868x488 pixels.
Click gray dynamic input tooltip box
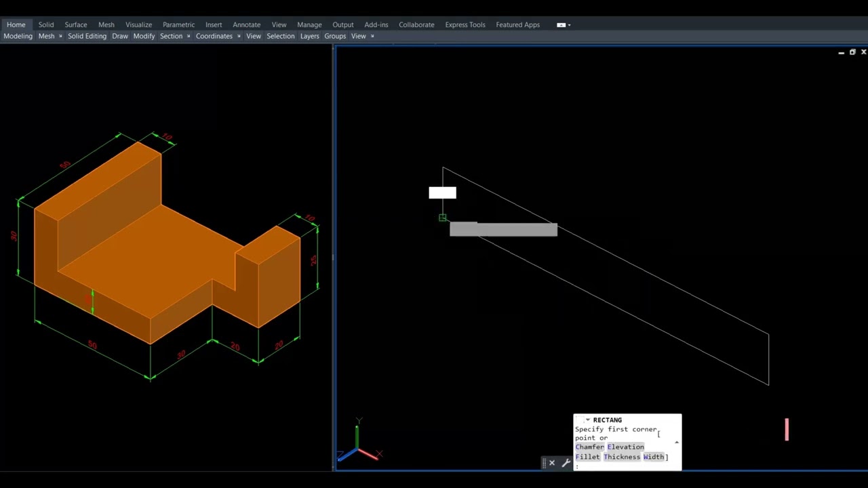coord(504,230)
